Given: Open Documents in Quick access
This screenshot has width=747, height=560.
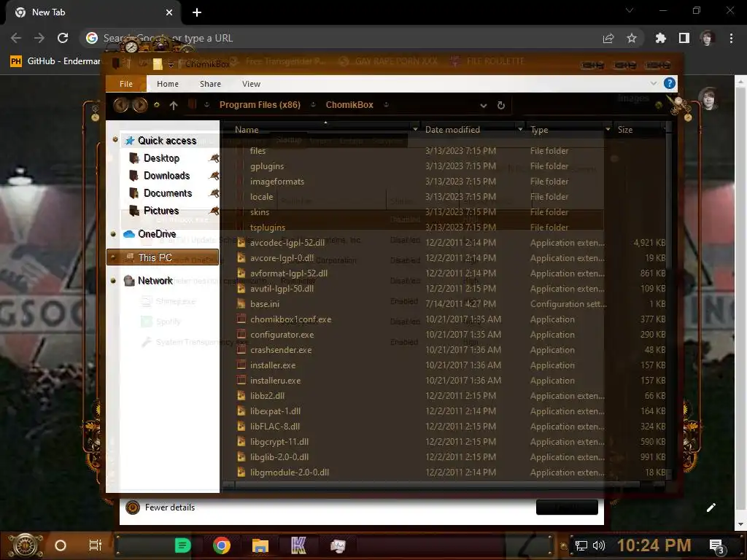Looking at the screenshot, I should [168, 193].
